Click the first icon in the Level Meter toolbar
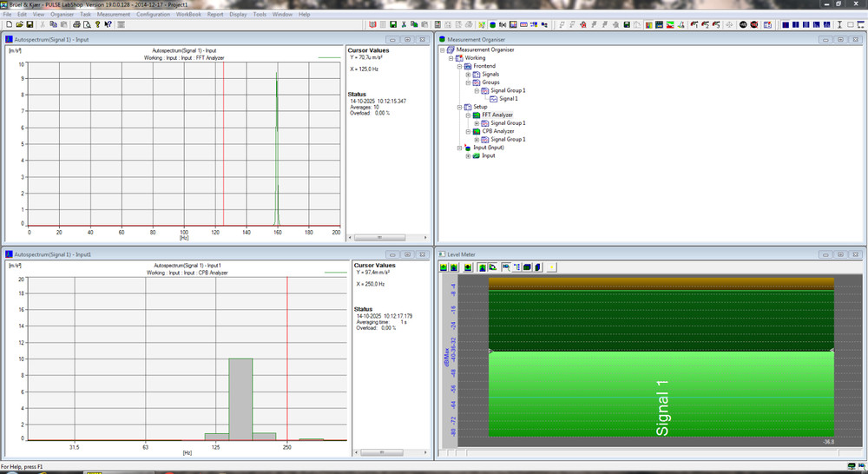The image size is (868, 474). [444, 267]
